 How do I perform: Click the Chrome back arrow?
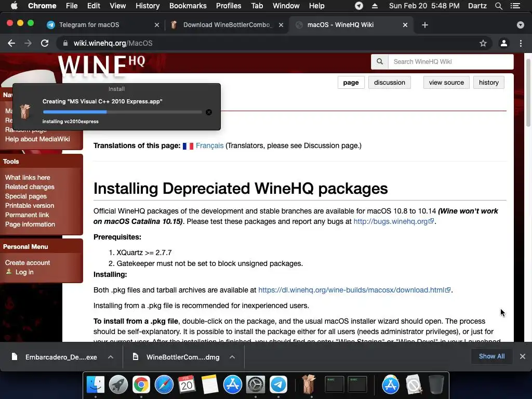[11, 43]
